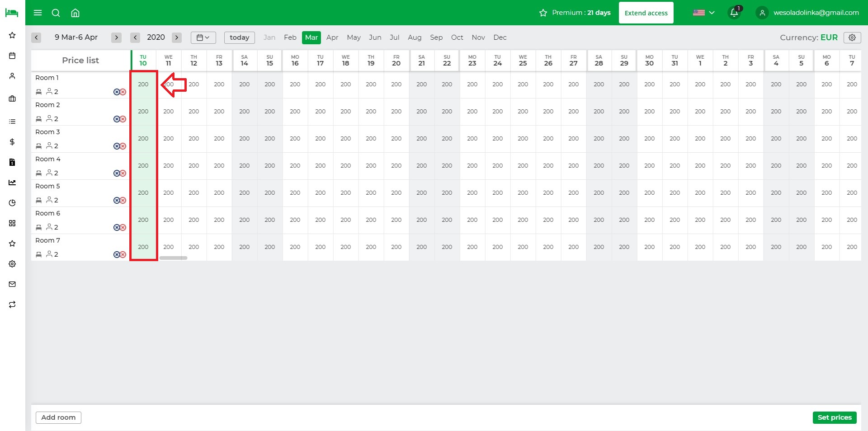Click the briefcase icon in the left sidebar
The width and height of the screenshot is (868, 431).
(x=12, y=98)
